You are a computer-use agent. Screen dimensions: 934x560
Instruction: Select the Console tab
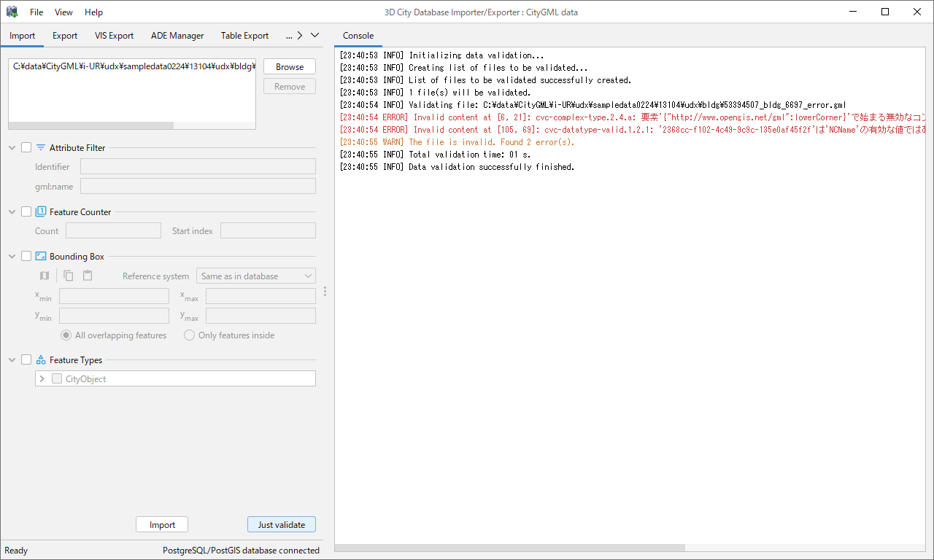[358, 35]
